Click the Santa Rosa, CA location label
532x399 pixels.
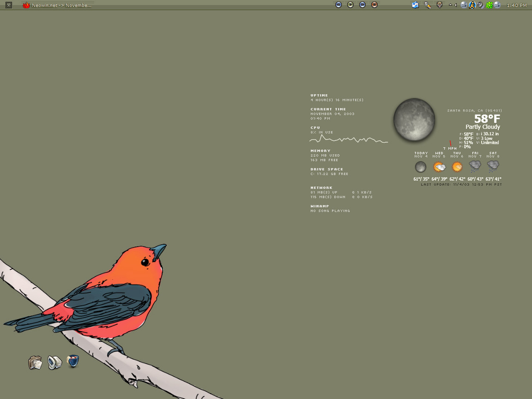pos(475,111)
